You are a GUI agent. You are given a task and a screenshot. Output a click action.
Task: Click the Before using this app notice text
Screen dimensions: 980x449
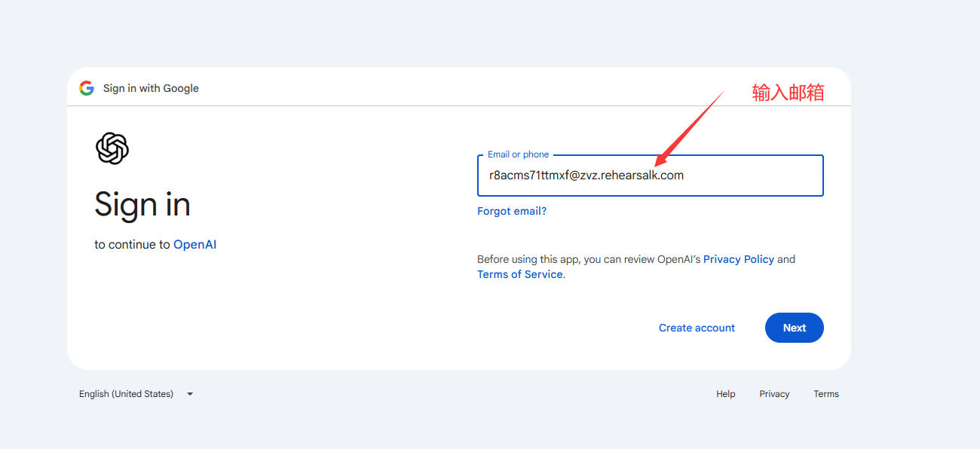point(636,267)
